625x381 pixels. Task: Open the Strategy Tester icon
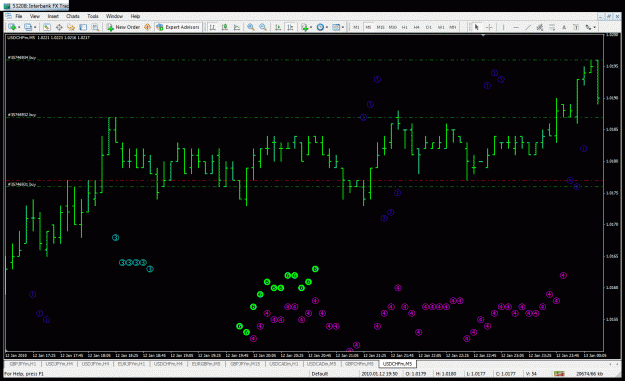pos(95,27)
